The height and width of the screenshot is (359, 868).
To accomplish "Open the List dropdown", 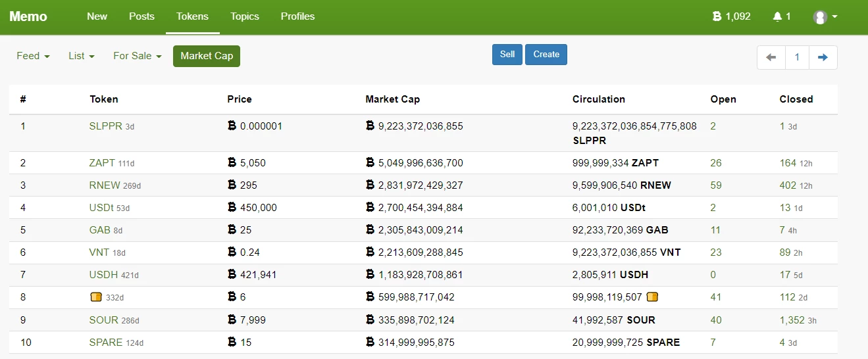I will [81, 56].
